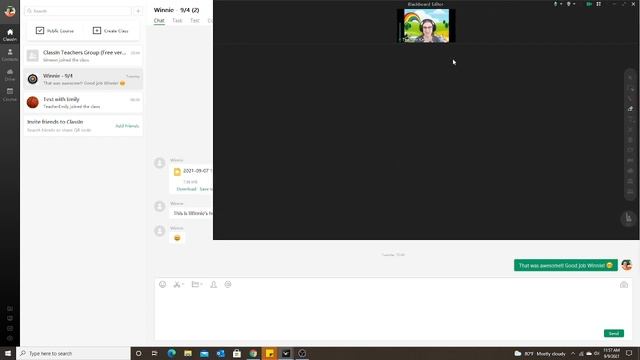This screenshot has height=360, width=640.
Task: Switch to the Test tab
Action: (x=195, y=20)
